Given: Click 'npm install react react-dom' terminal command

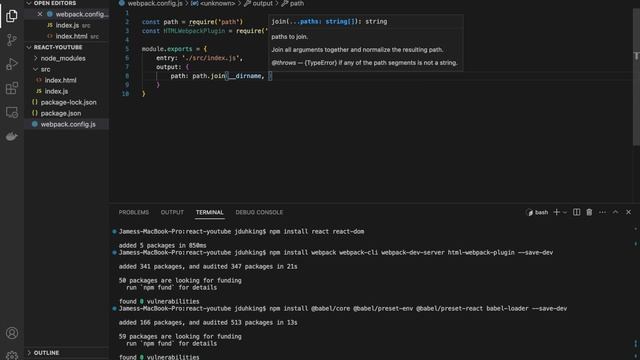Looking at the screenshot, I should 317,231.
